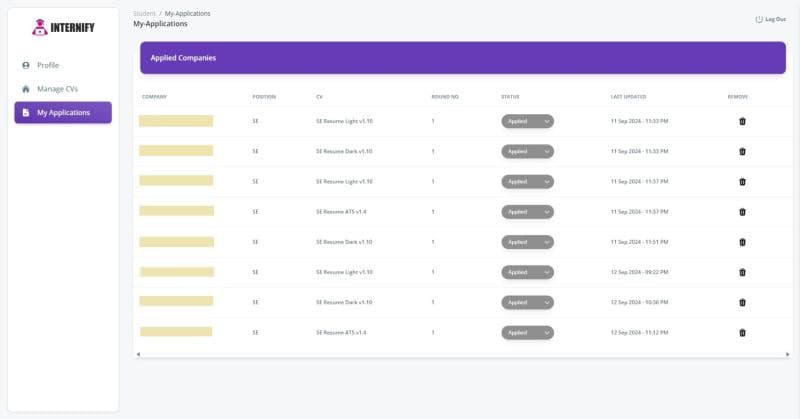Select My Applications in the sidebar
800x419 pixels.
click(63, 112)
